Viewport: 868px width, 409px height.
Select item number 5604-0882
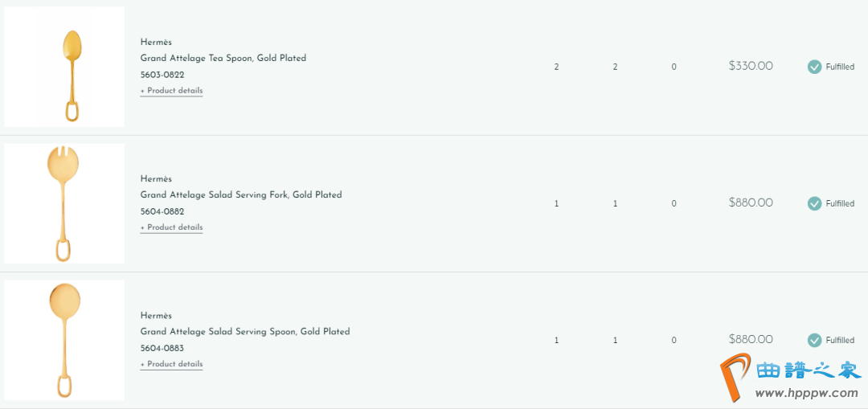(162, 211)
